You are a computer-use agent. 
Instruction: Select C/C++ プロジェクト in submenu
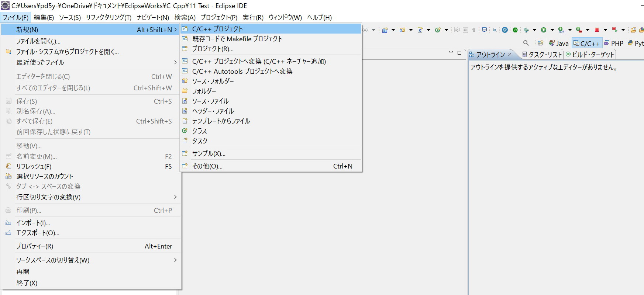(x=271, y=29)
